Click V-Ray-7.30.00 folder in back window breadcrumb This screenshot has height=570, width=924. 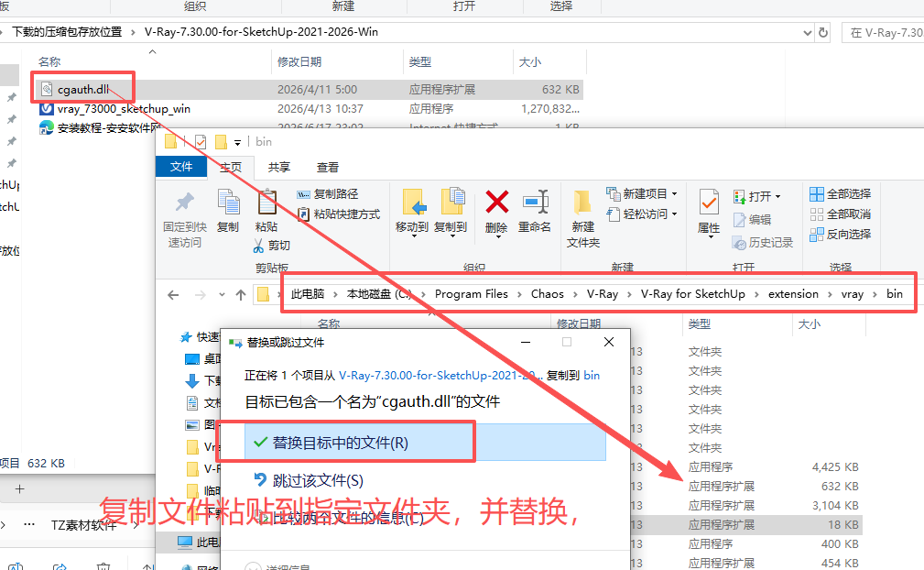tap(261, 32)
